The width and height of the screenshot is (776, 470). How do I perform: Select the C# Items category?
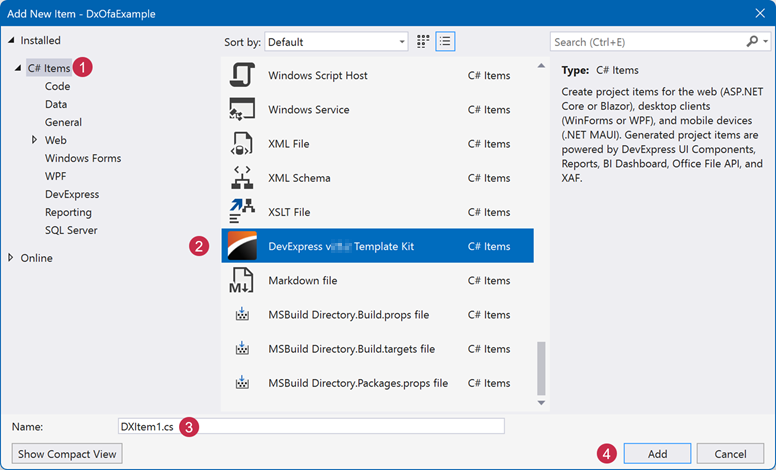point(49,68)
